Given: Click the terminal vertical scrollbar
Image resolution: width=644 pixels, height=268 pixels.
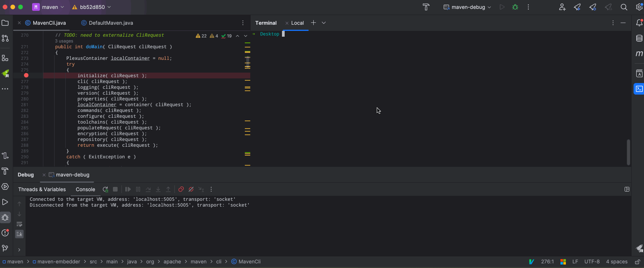Looking at the screenshot, I should [x=628, y=152].
